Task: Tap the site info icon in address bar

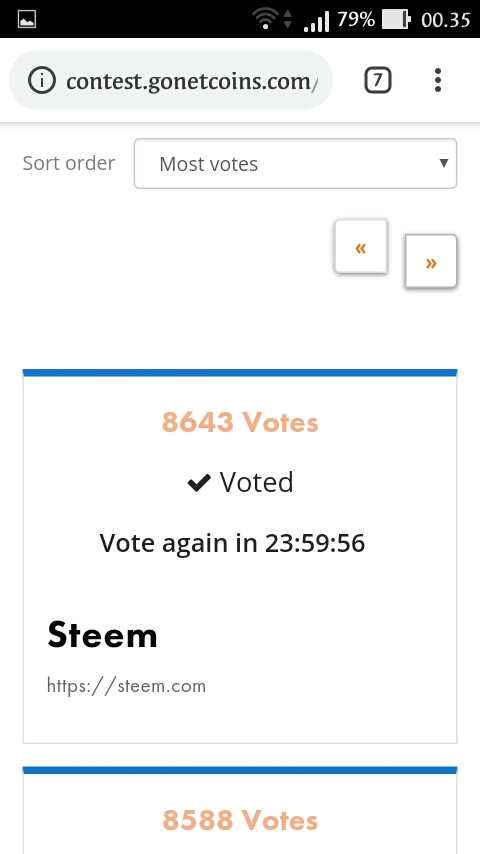Action: [x=41, y=81]
